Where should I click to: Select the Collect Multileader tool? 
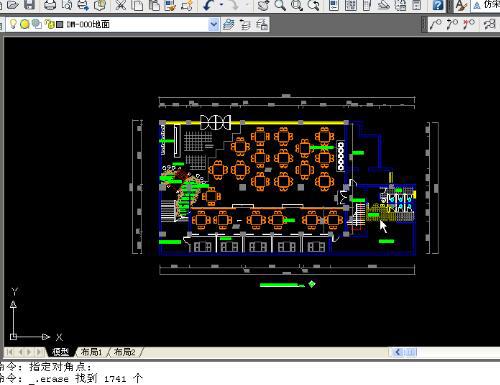point(490,24)
